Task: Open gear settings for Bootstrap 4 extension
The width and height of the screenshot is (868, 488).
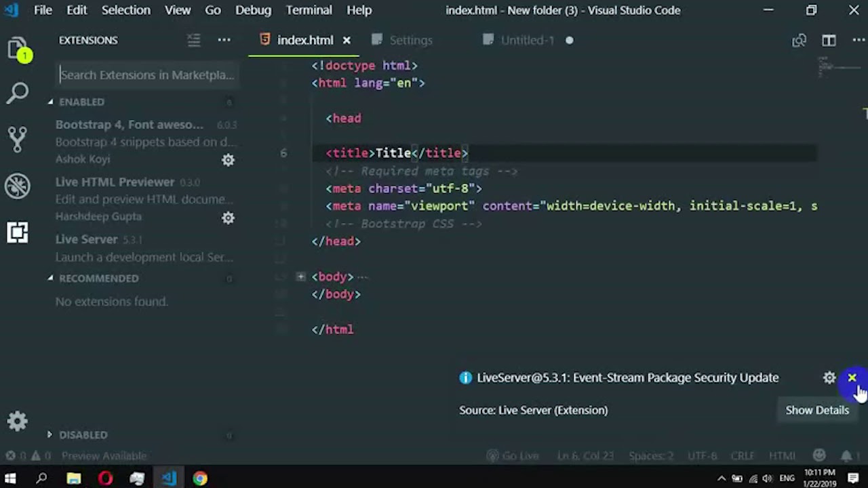Action: coord(229,160)
